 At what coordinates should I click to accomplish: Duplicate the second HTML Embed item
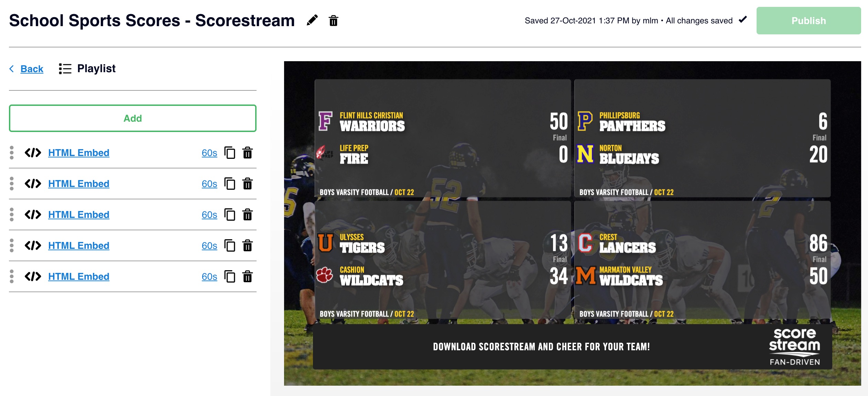coord(230,184)
